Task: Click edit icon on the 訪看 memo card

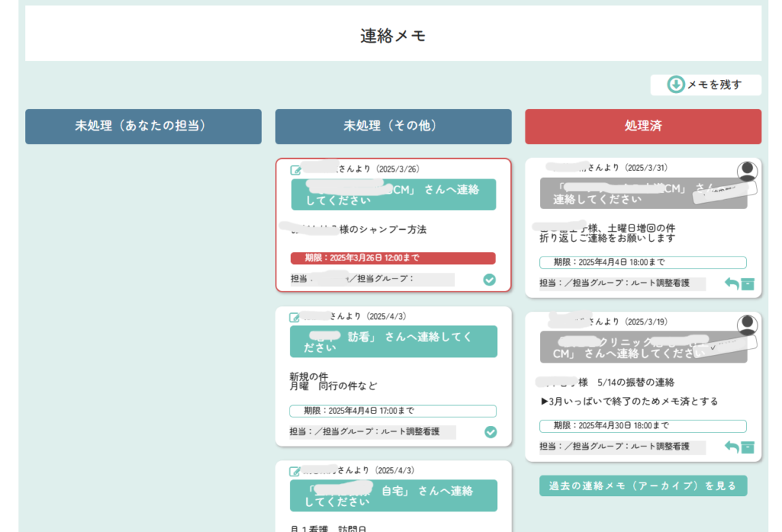Action: [295, 317]
